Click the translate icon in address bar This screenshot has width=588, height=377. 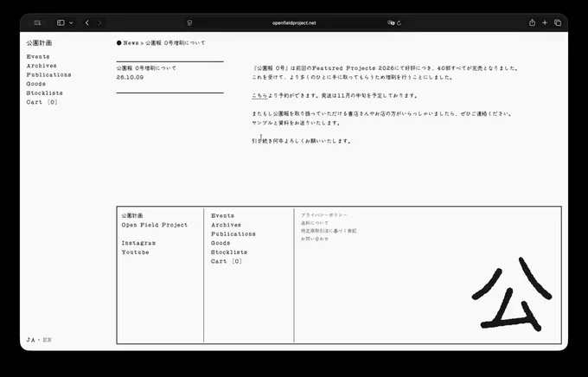[x=391, y=22]
